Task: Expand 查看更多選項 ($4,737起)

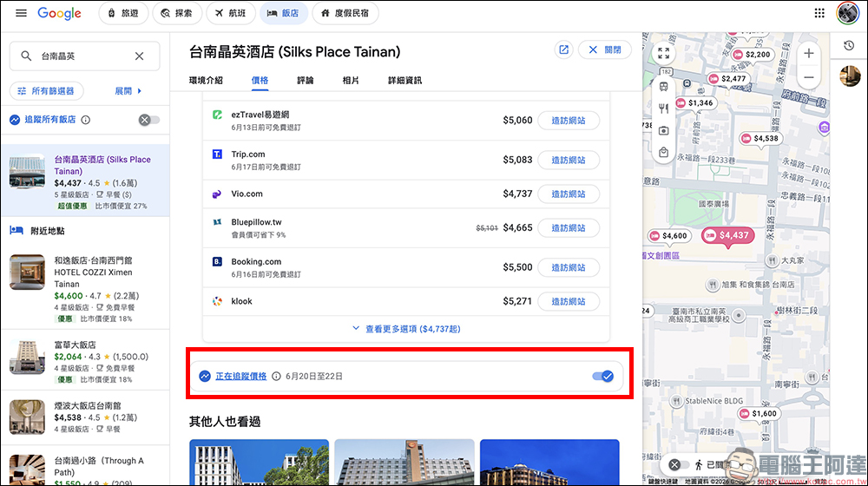Action: [x=406, y=329]
